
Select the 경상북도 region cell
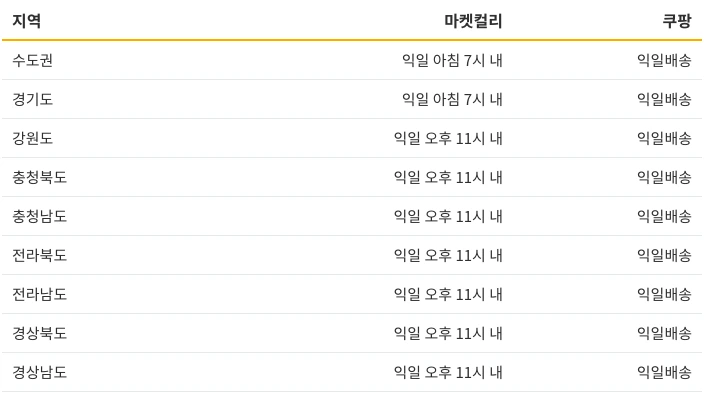40,333
